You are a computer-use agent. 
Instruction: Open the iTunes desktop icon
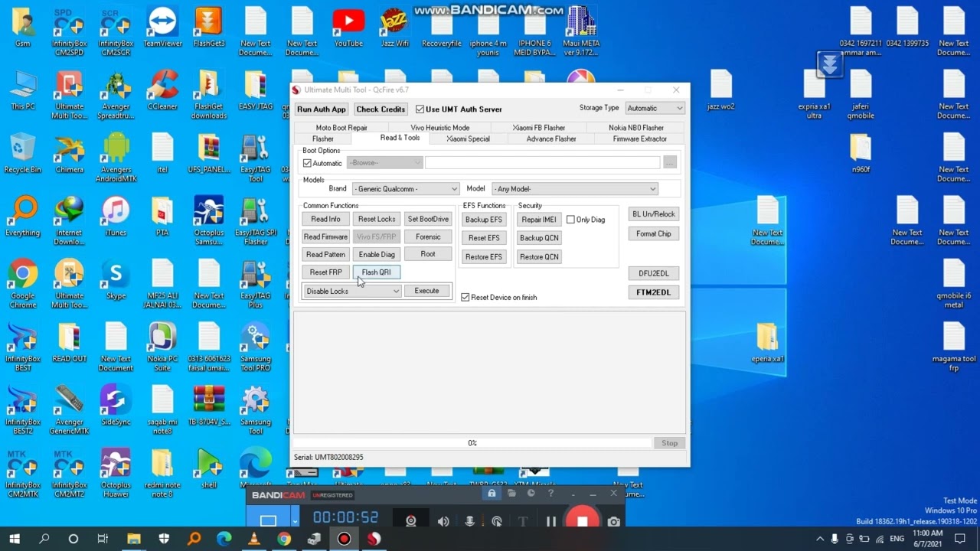tap(116, 217)
